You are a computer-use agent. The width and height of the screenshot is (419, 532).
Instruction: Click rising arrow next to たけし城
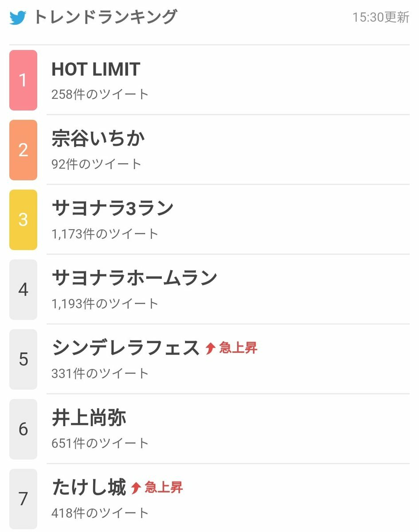pyautogui.click(x=136, y=489)
